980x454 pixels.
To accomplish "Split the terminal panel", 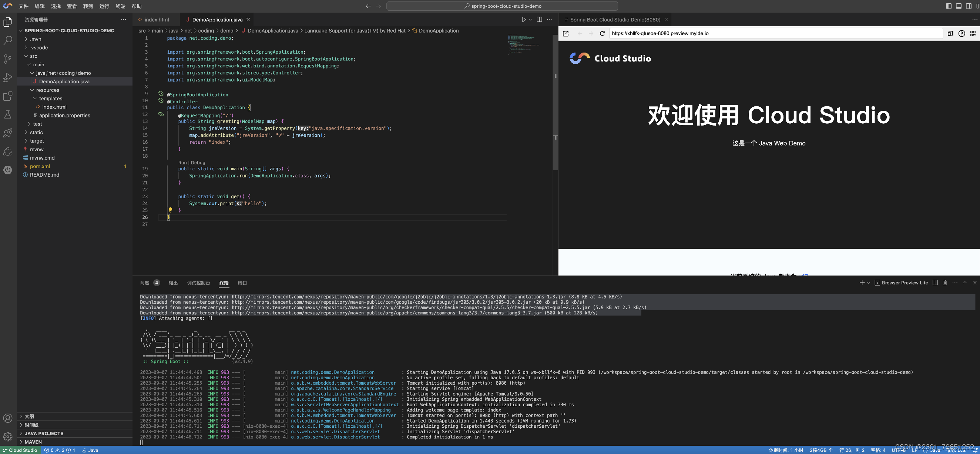I will (935, 283).
